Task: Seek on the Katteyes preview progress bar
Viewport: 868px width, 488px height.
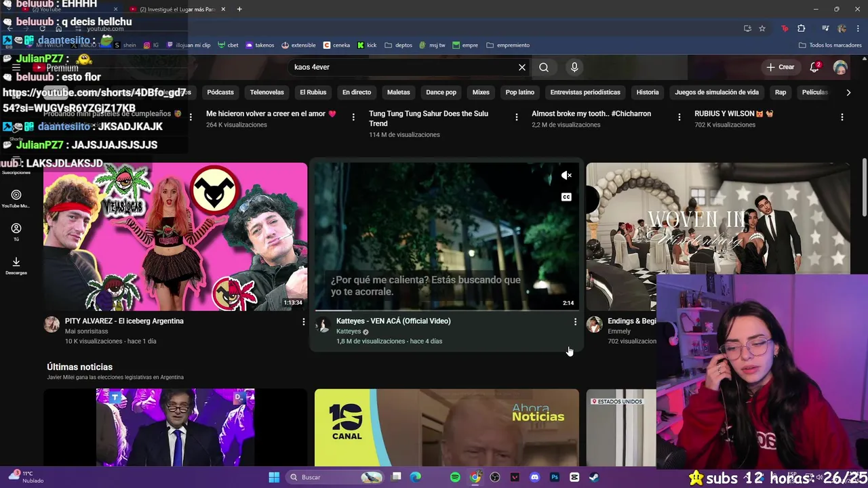Action: (x=447, y=310)
